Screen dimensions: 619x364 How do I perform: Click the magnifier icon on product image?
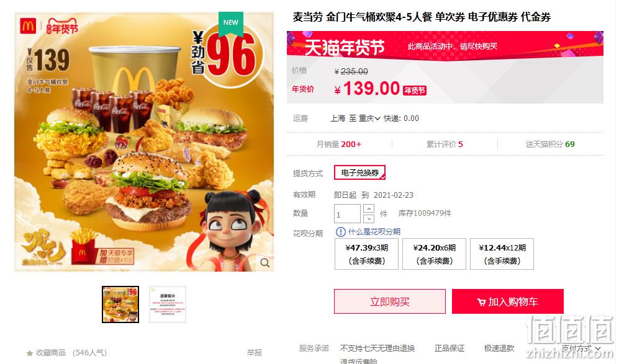[265, 263]
